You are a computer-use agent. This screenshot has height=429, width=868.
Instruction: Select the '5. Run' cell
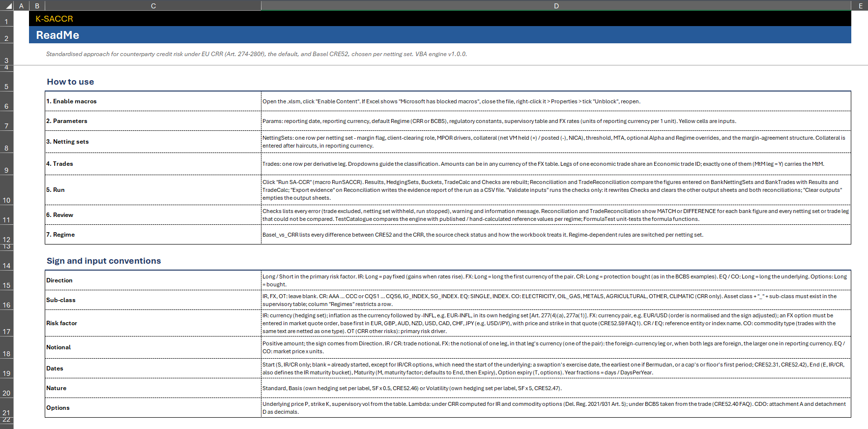[153, 190]
